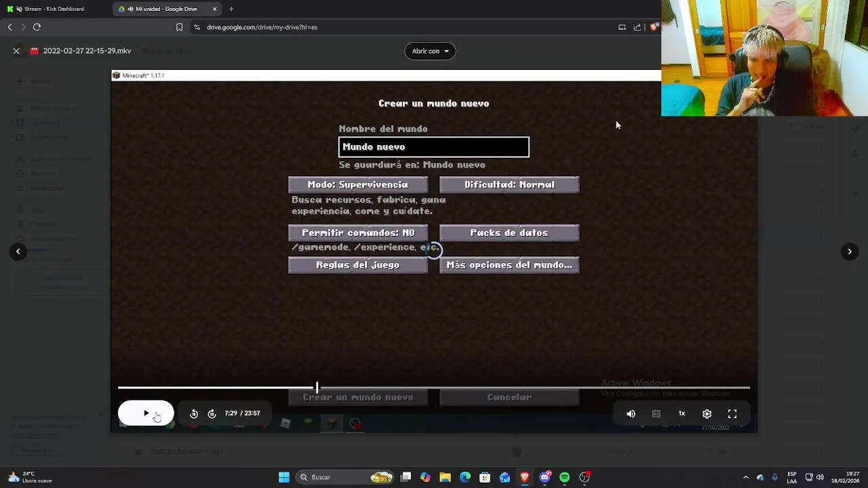This screenshot has height=488, width=868.
Task: Switch to the Stream - Kick Dashboard tab
Action: pyautogui.click(x=54, y=9)
